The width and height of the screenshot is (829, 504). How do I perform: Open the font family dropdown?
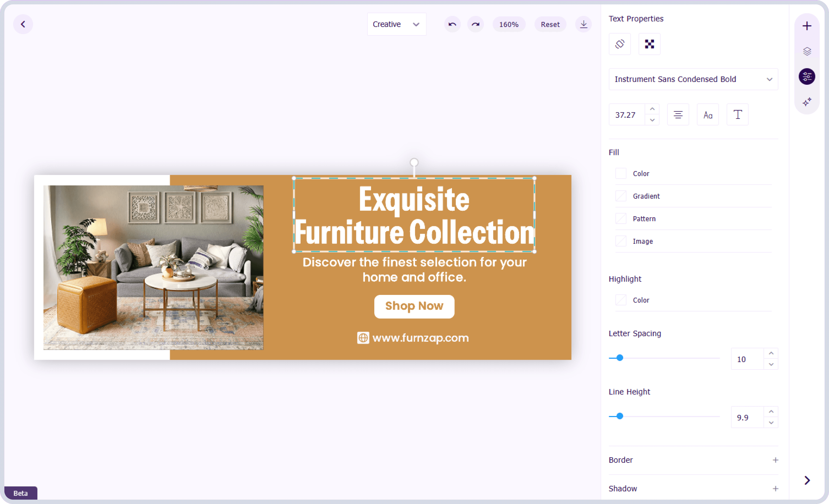click(x=693, y=79)
